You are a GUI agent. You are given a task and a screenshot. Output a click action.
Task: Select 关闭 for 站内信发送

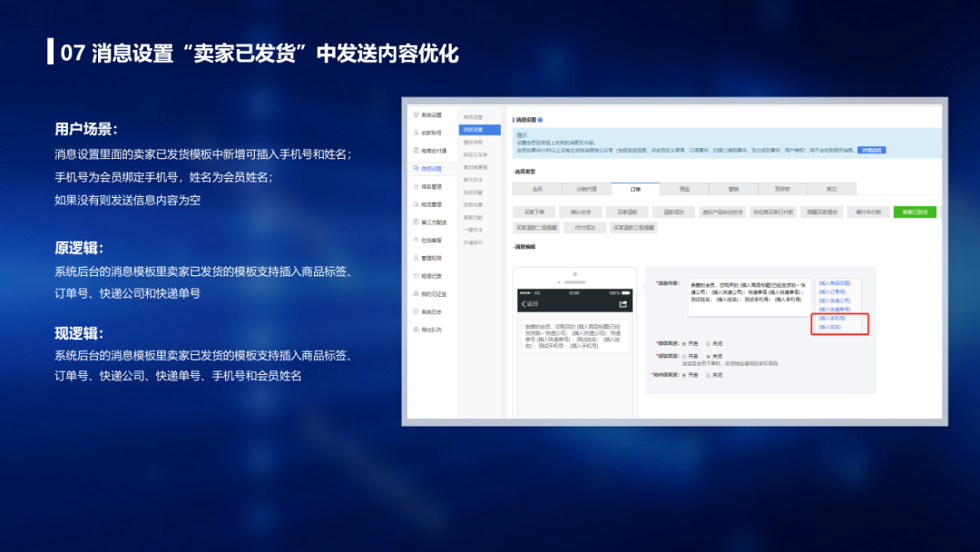pos(708,374)
